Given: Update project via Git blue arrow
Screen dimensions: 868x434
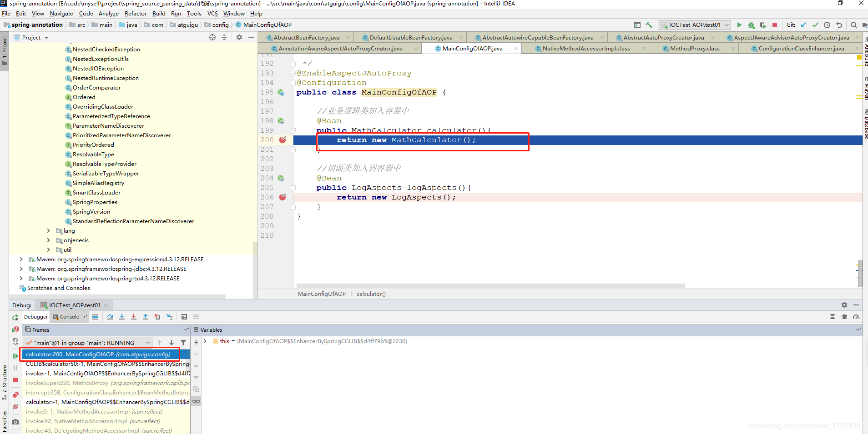Looking at the screenshot, I should click(x=803, y=25).
